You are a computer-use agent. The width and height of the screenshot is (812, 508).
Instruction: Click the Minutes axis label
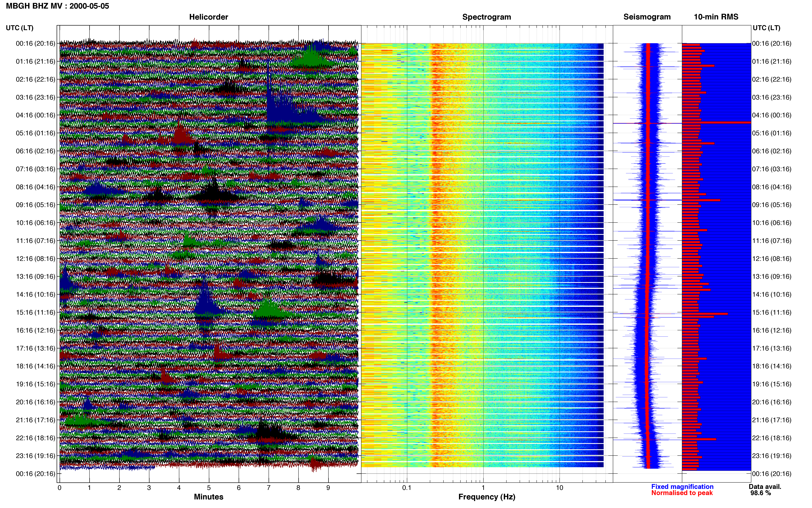point(209,497)
